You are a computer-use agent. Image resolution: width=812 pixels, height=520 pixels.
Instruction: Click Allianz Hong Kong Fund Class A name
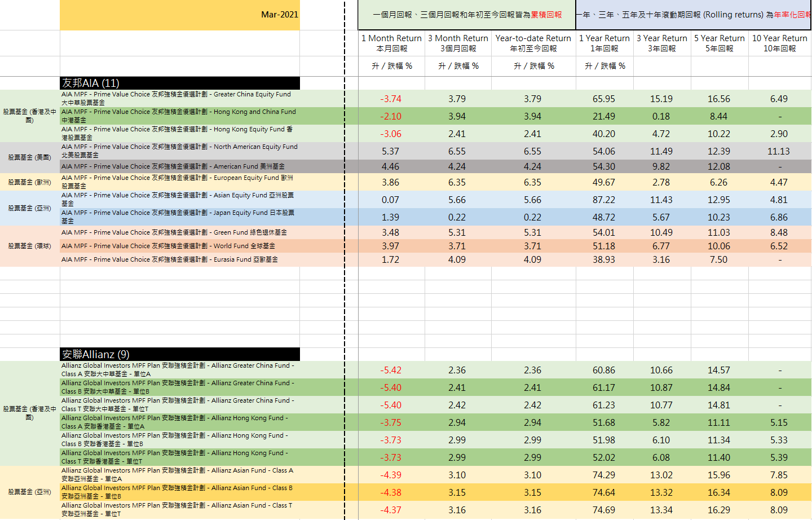point(180,422)
